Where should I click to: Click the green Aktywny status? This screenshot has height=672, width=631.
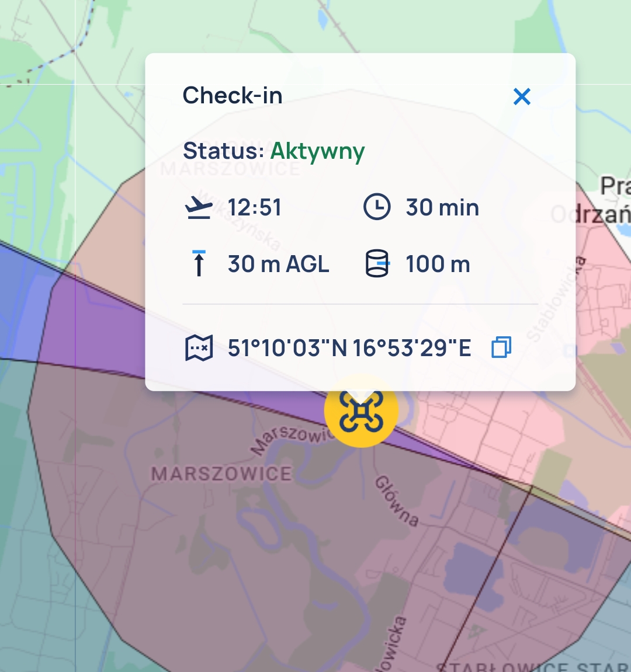tap(317, 151)
